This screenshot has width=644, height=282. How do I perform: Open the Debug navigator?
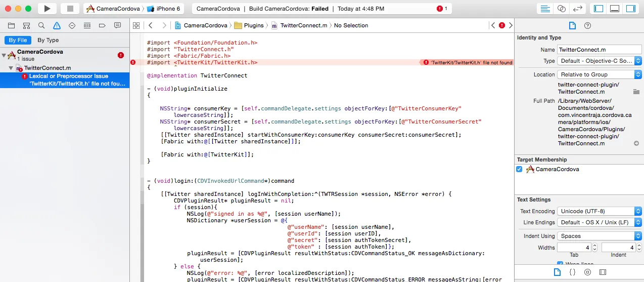(x=87, y=25)
